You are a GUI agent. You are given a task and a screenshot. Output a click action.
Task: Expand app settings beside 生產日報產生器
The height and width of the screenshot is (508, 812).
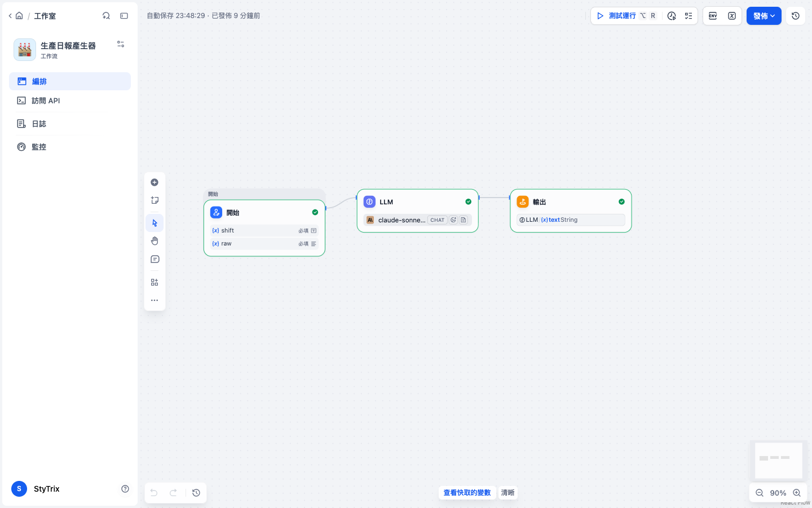[x=121, y=44]
